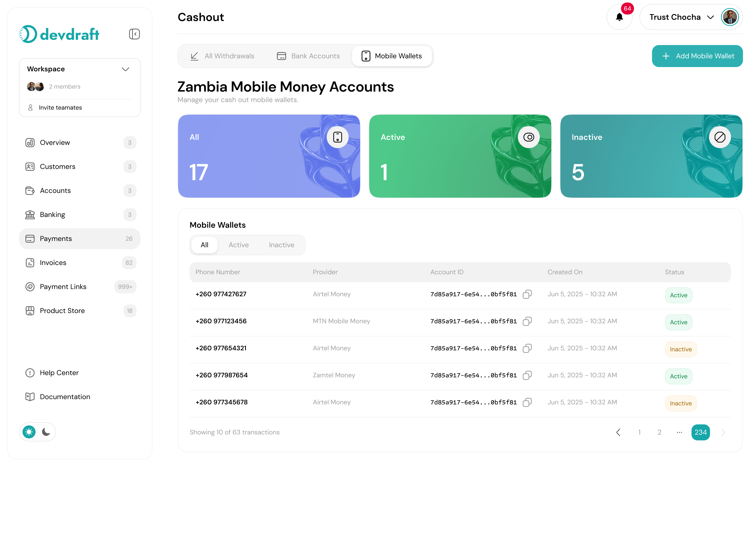Image resolution: width=756 pixels, height=560 pixels.
Task: Click the Help Center icon
Action: point(30,372)
